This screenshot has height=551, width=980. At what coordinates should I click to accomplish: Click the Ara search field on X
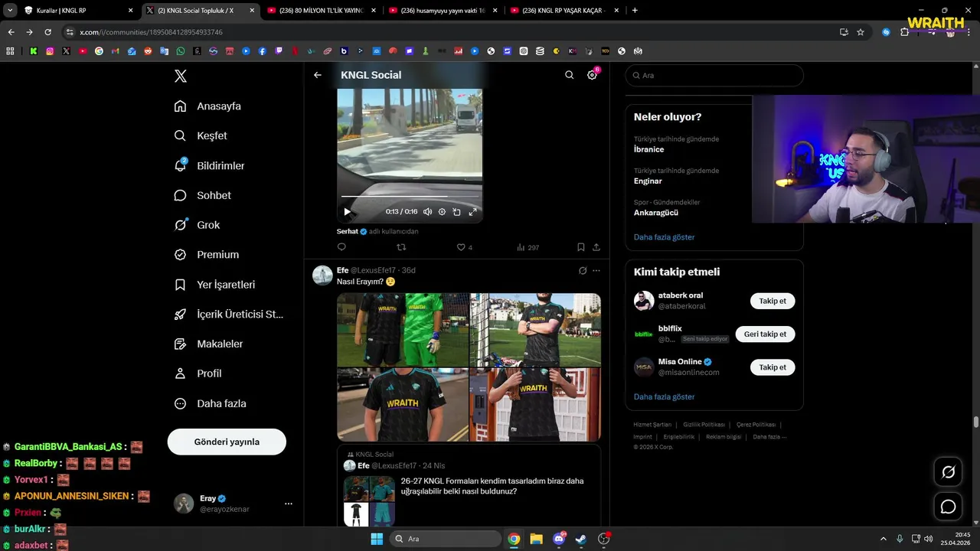pyautogui.click(x=714, y=76)
